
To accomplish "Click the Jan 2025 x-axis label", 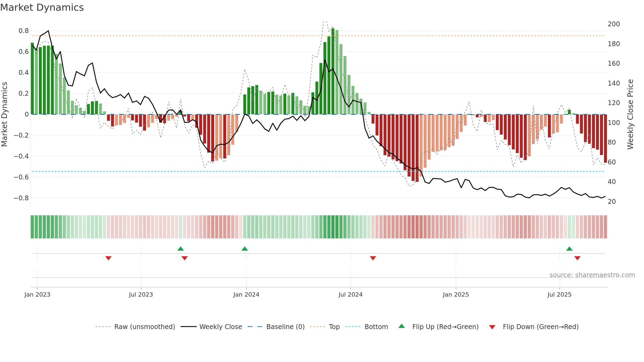I will click(456, 294).
